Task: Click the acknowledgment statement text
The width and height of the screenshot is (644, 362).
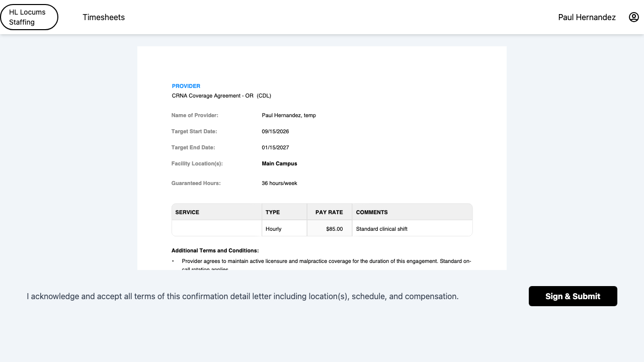Action: pos(243,296)
